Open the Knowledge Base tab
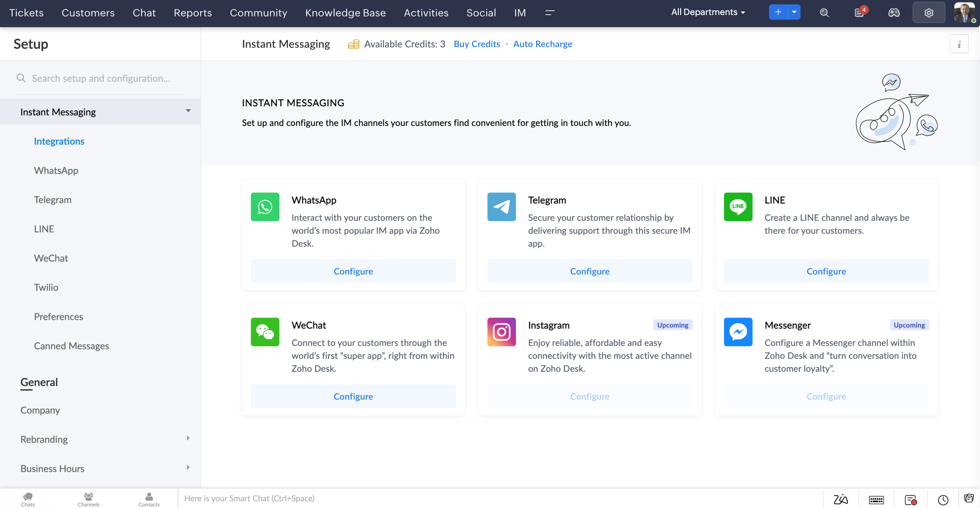Screen dimensions: 980x508 (345, 13)
